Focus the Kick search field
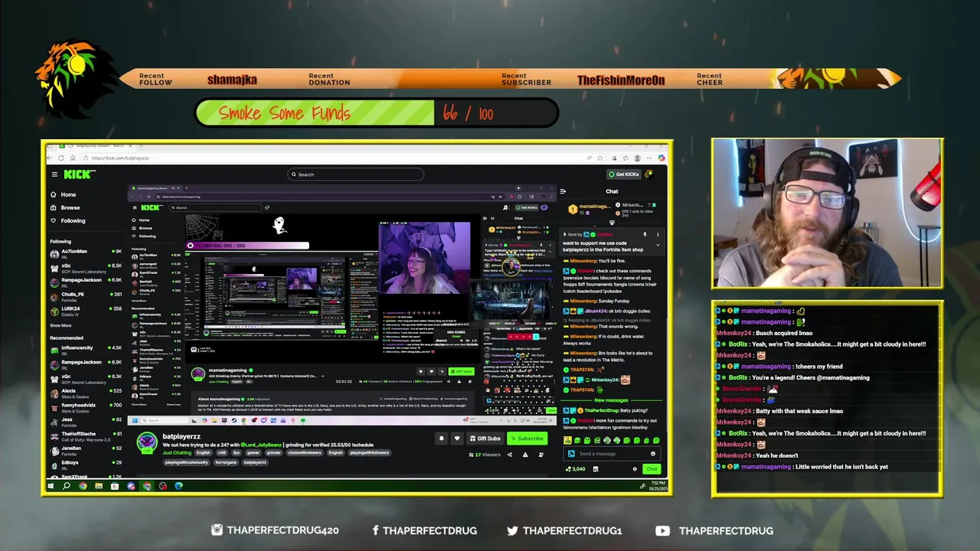Viewport: 980px width, 551px height. 355,174
